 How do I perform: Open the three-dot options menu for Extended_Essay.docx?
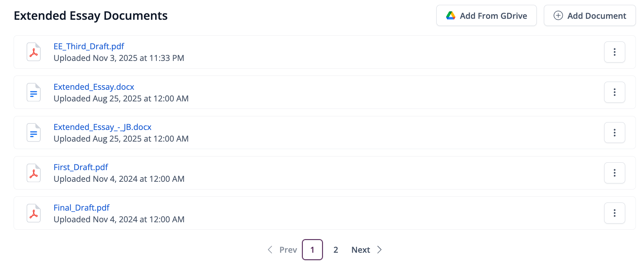pos(615,92)
